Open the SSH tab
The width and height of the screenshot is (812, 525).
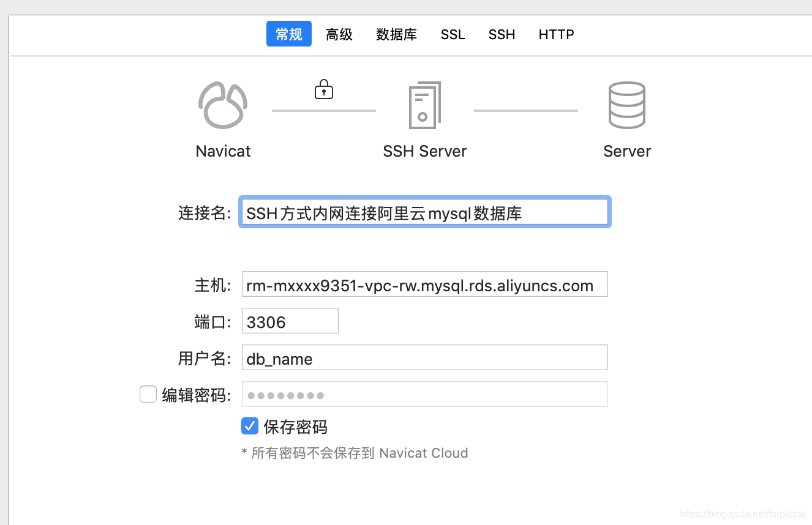502,34
